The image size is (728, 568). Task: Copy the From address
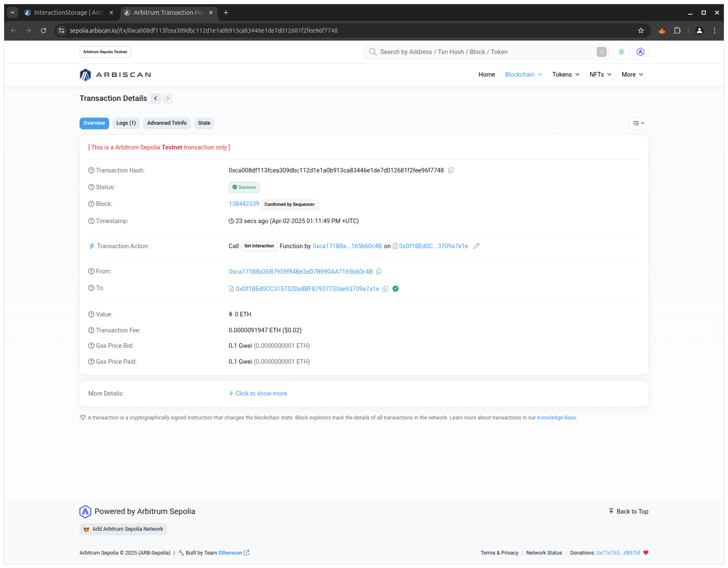(379, 272)
